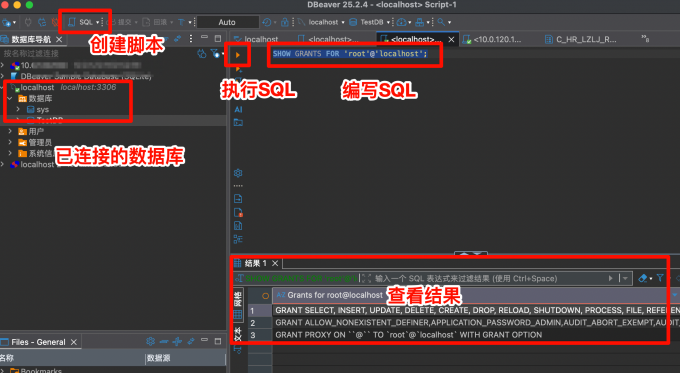Viewport: 680px width, 373px height.
Task: Close the 结果 1 results tab
Action: pos(275,263)
